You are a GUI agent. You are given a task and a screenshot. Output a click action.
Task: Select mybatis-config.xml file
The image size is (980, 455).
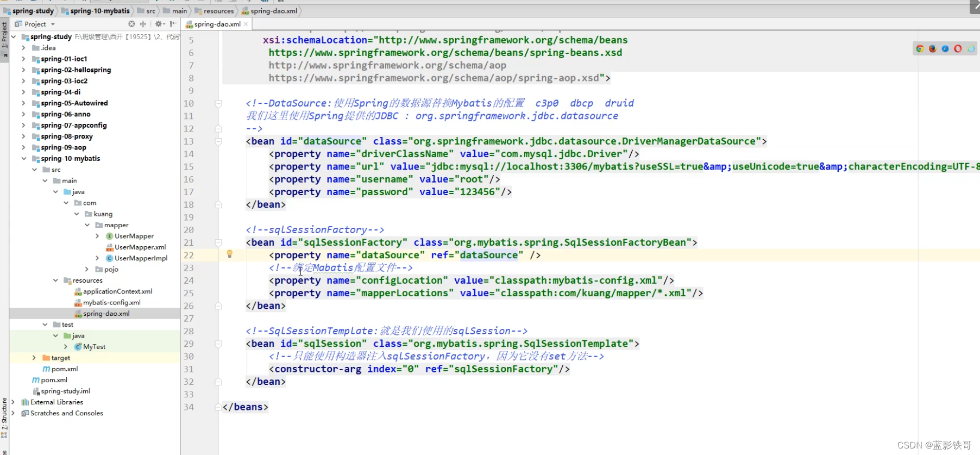(111, 303)
